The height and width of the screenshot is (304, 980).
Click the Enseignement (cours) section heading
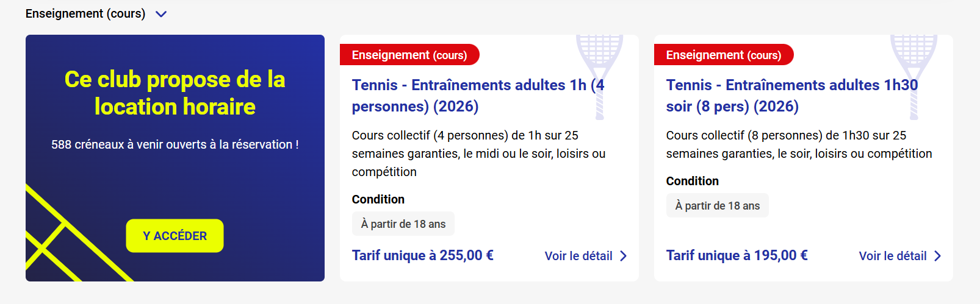[85, 13]
